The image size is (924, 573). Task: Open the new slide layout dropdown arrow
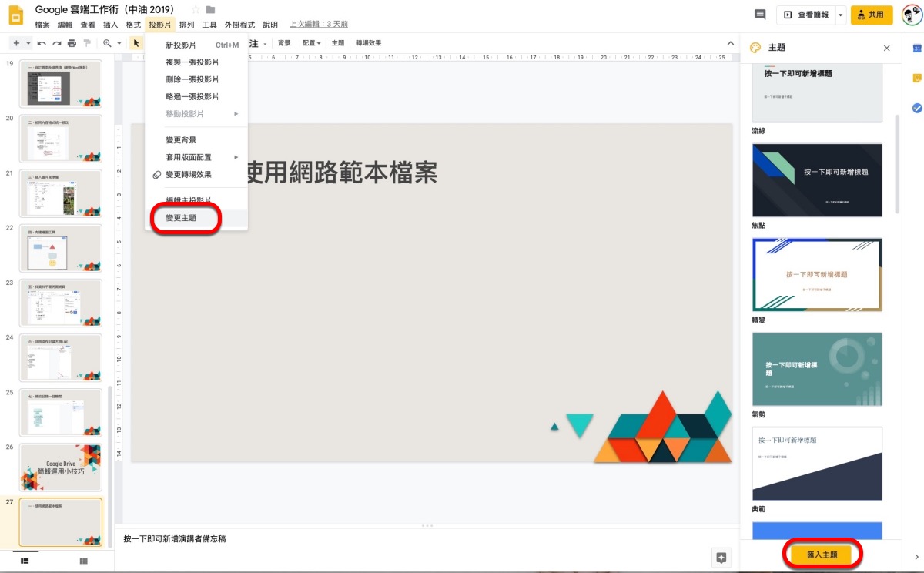click(28, 43)
